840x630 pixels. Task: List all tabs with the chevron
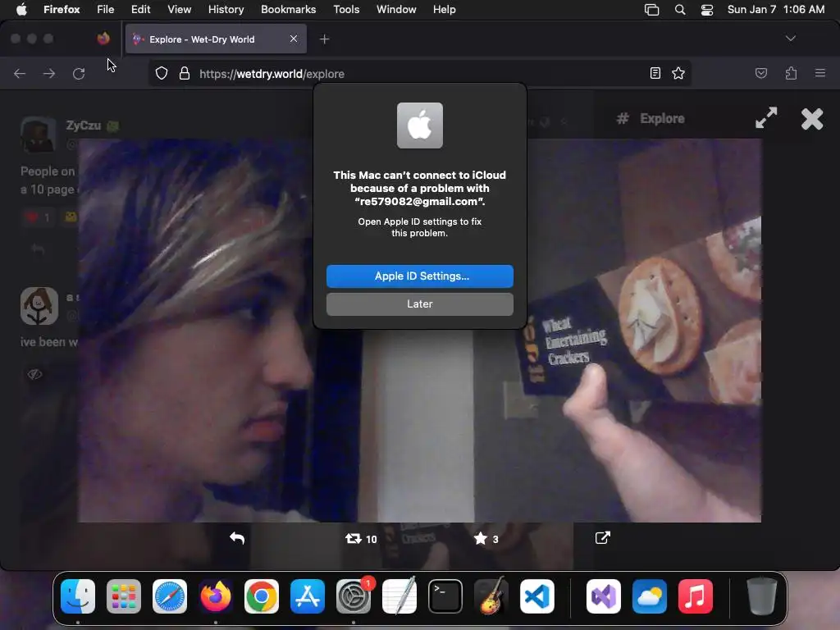[790, 39]
